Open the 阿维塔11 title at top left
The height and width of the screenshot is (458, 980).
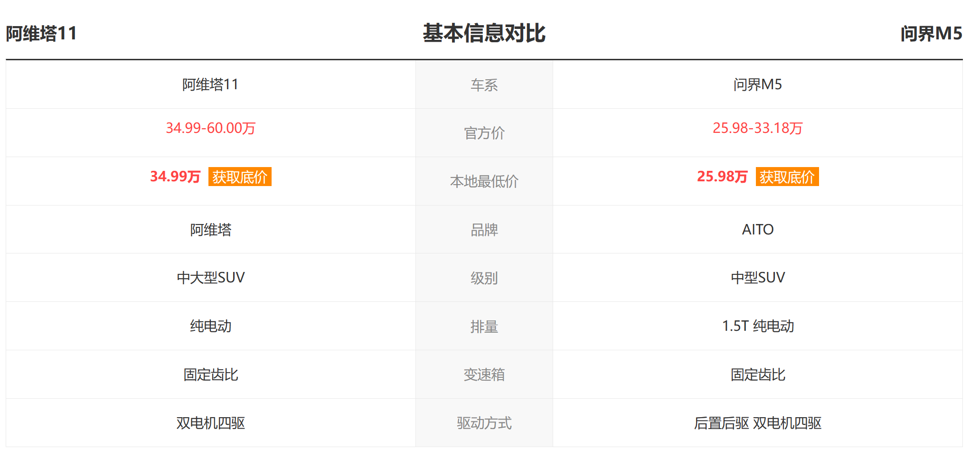tap(41, 34)
